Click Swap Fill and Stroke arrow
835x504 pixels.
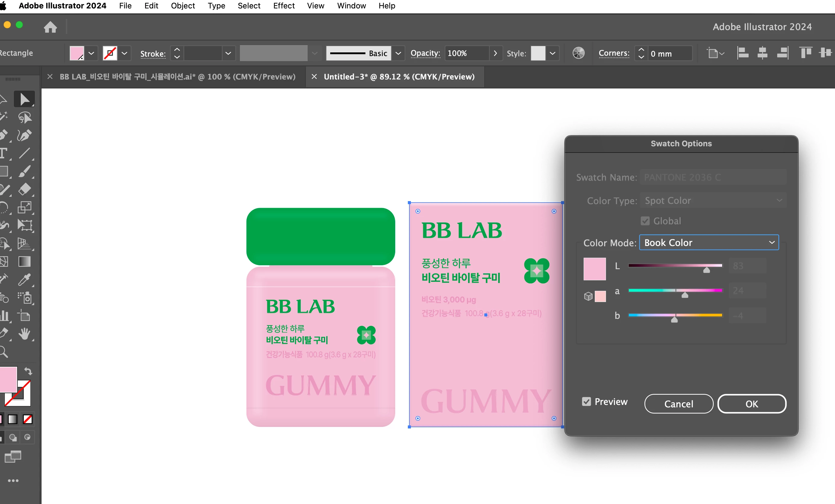click(29, 372)
